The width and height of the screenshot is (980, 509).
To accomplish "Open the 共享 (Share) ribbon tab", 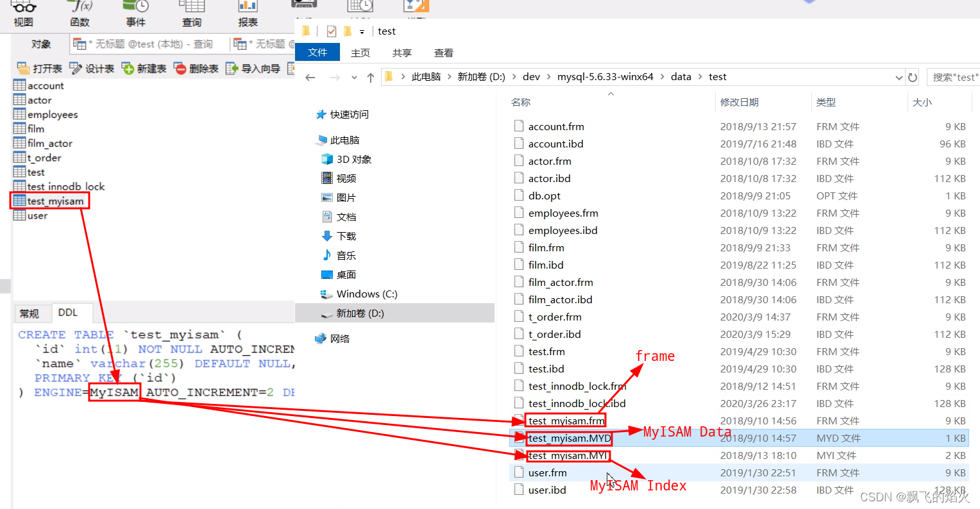I will [x=402, y=53].
